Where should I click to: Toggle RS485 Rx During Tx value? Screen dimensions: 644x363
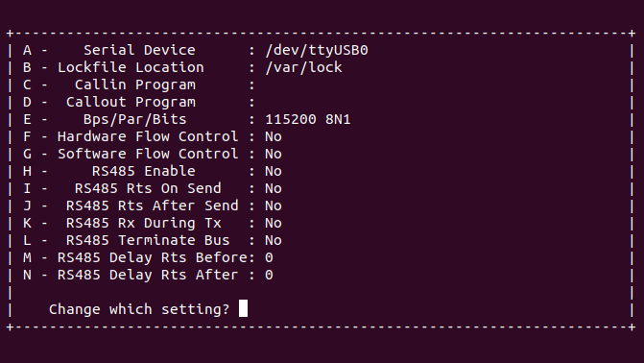point(274,223)
